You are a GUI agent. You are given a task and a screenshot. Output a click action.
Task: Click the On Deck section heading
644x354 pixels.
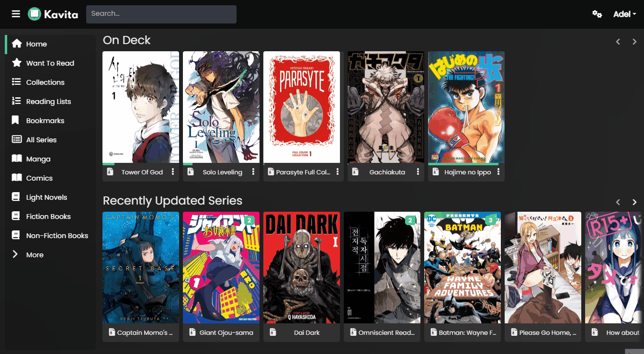point(126,40)
